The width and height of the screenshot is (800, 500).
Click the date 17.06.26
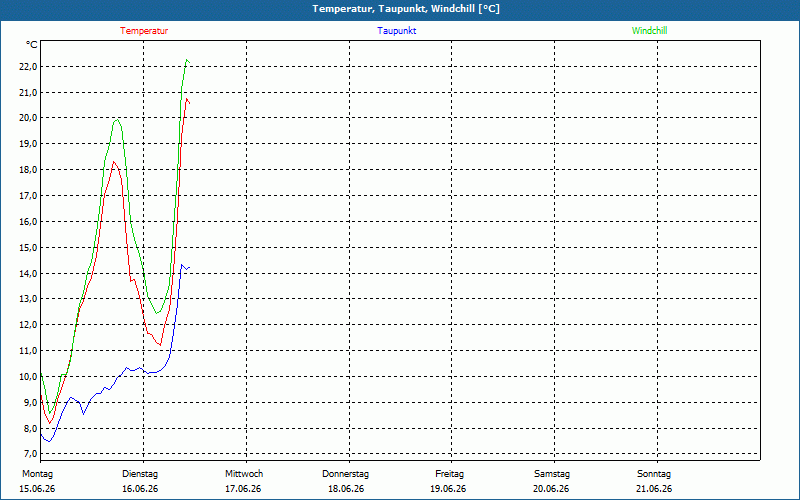pyautogui.click(x=243, y=489)
